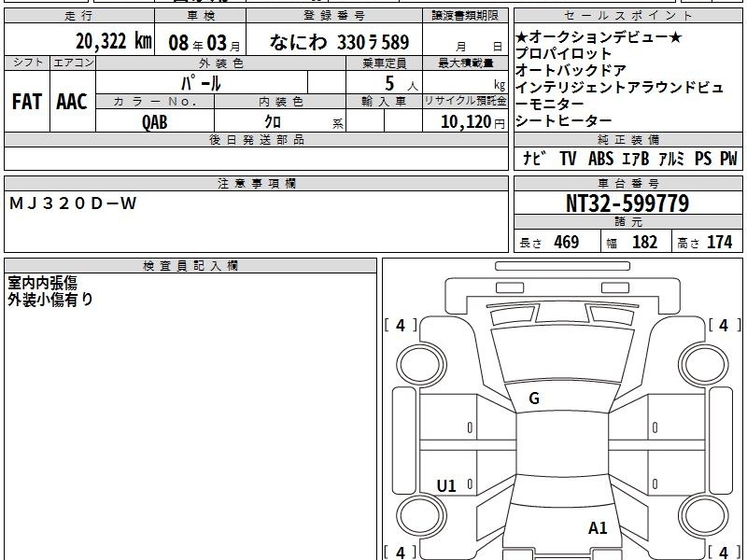The image size is (747, 560).
Task: Select the sales point line オートバックドア
Action: click(571, 71)
